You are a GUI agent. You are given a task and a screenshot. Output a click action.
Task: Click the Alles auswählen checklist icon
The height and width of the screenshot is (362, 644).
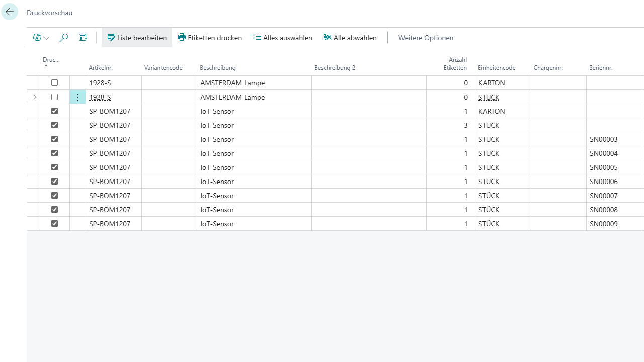point(257,38)
